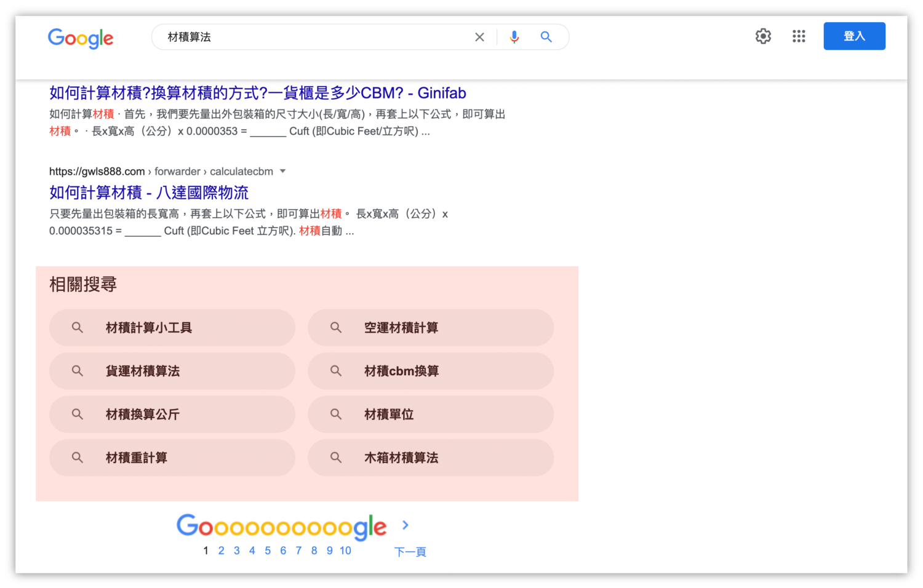
Task: Click the magnifying glass search icon
Action: coord(546,37)
